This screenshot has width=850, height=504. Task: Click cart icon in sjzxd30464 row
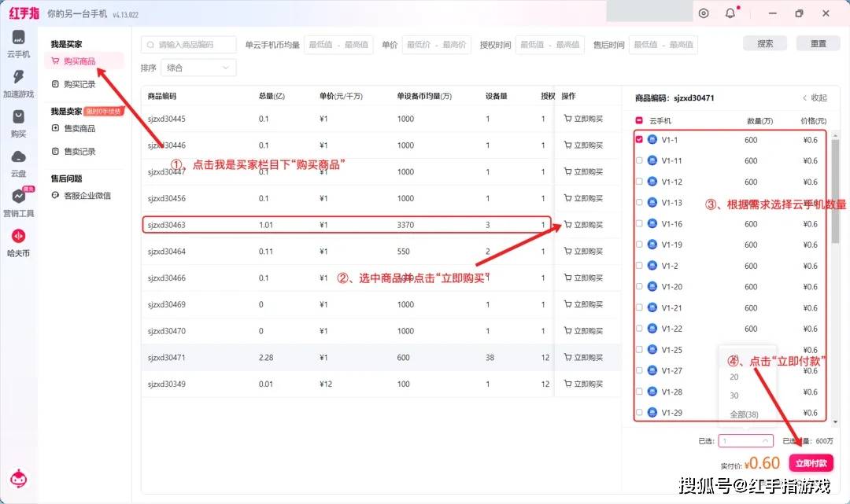click(567, 251)
